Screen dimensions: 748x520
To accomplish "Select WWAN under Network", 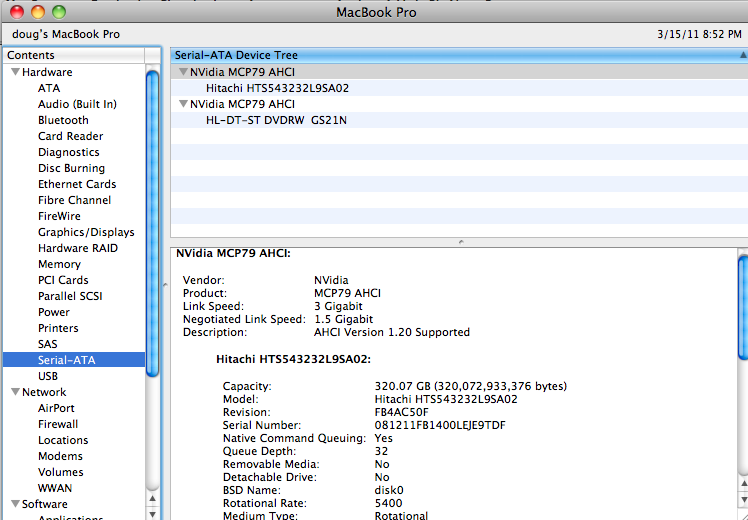I will 55,488.
